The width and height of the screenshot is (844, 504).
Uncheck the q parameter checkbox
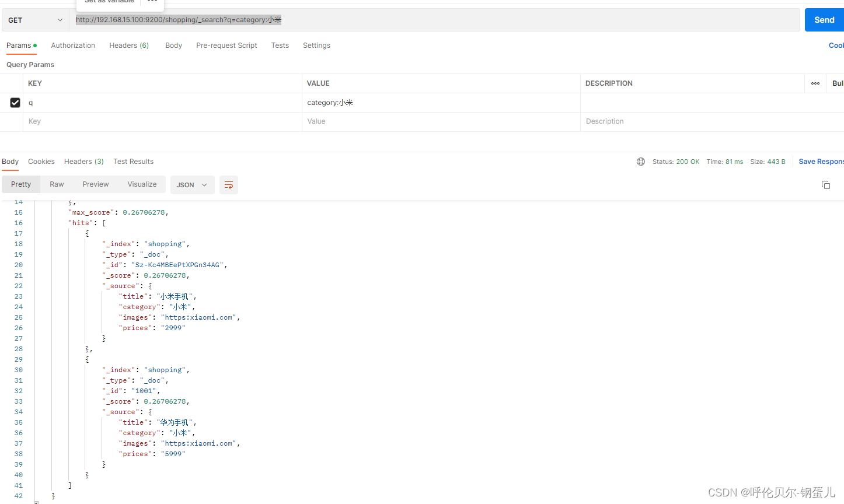pos(15,103)
